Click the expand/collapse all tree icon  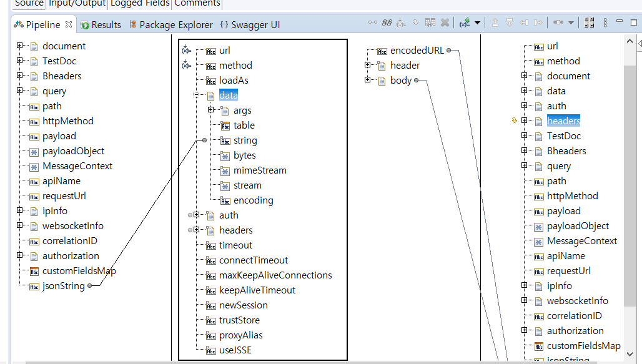pos(589,23)
